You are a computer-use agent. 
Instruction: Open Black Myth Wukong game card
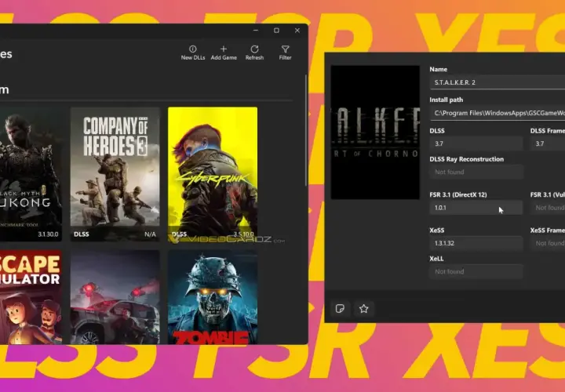(31, 174)
